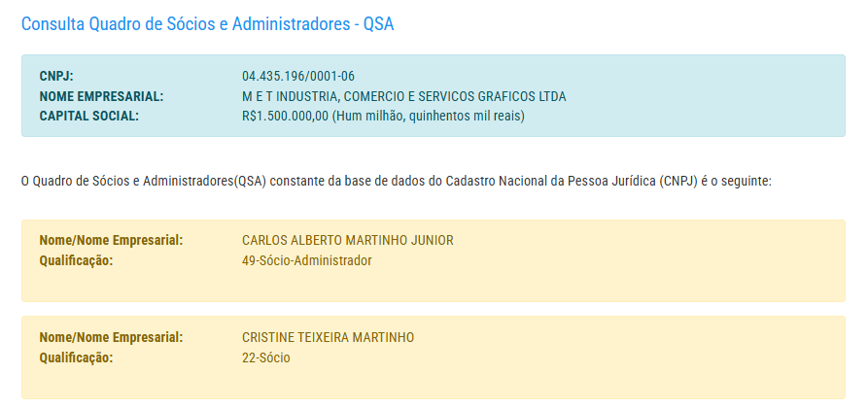Click the CAPITAL SOCIAL label
The height and width of the screenshot is (408, 868).
(x=89, y=117)
